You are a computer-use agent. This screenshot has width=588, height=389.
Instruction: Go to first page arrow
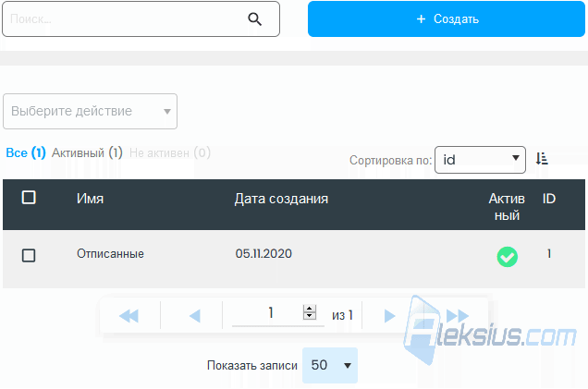[x=129, y=316]
